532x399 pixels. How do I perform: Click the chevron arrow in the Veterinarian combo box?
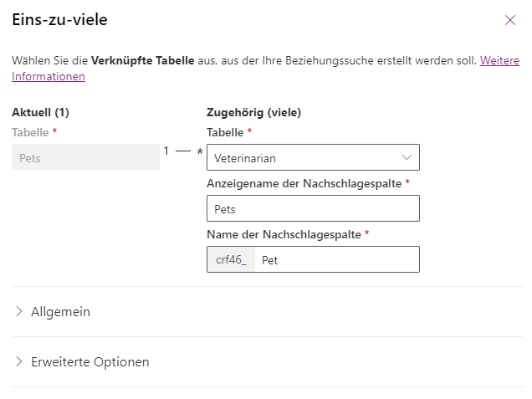coord(407,157)
